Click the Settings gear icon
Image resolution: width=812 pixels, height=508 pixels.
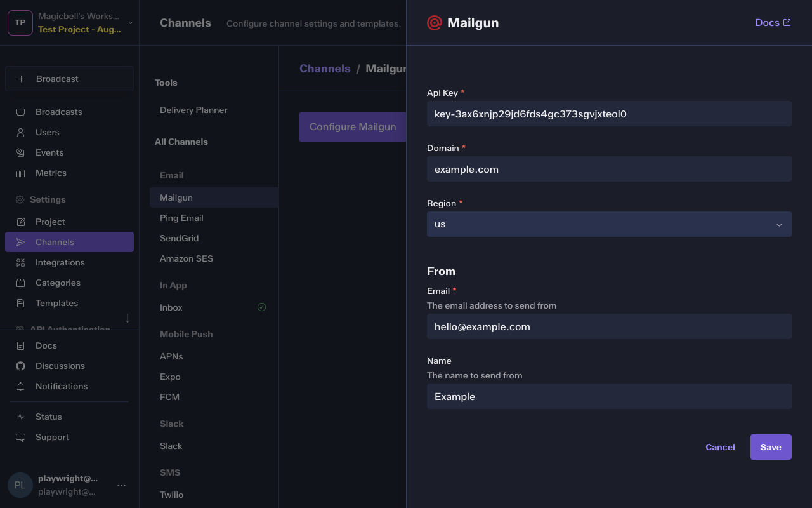(20, 199)
